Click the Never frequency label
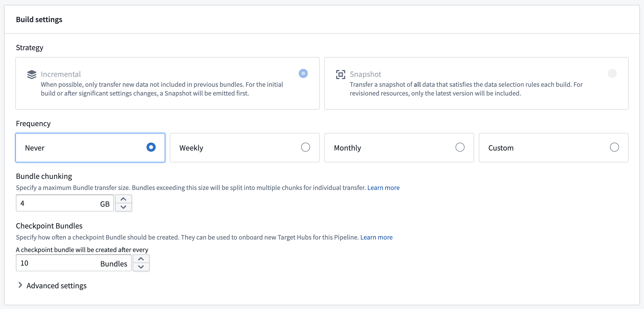Screen dimensions: 644x309 click(x=35, y=148)
